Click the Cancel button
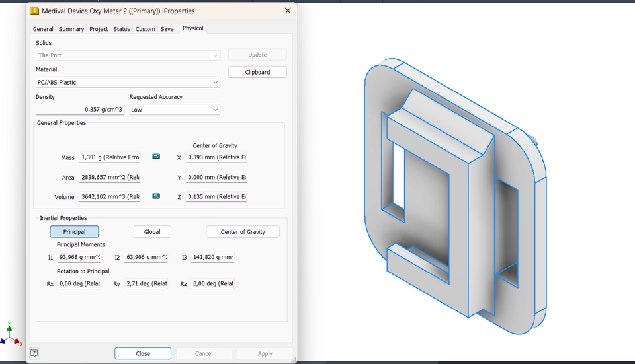This screenshot has width=635, height=364. [x=204, y=353]
